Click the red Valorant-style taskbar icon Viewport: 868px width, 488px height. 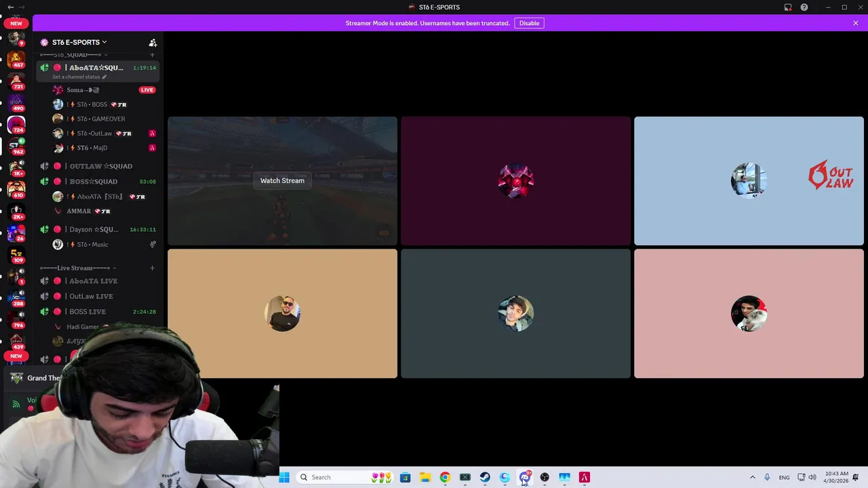pyautogui.click(x=585, y=477)
